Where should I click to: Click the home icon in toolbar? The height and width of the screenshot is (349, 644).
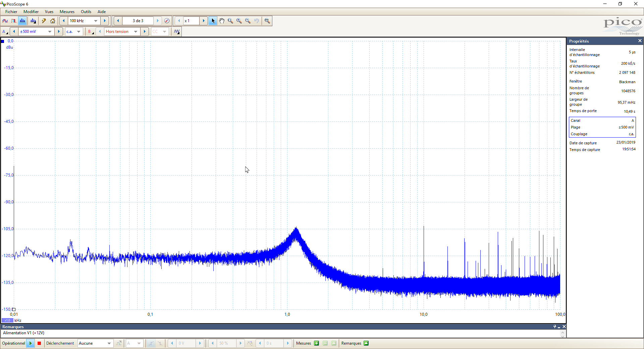click(x=53, y=21)
